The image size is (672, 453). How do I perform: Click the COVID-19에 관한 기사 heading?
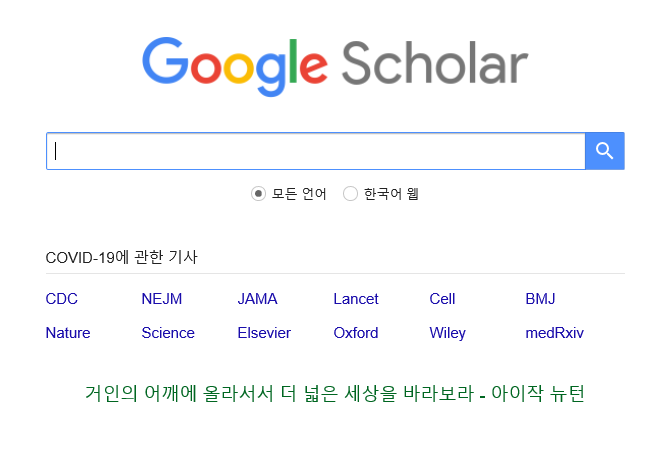[121, 257]
